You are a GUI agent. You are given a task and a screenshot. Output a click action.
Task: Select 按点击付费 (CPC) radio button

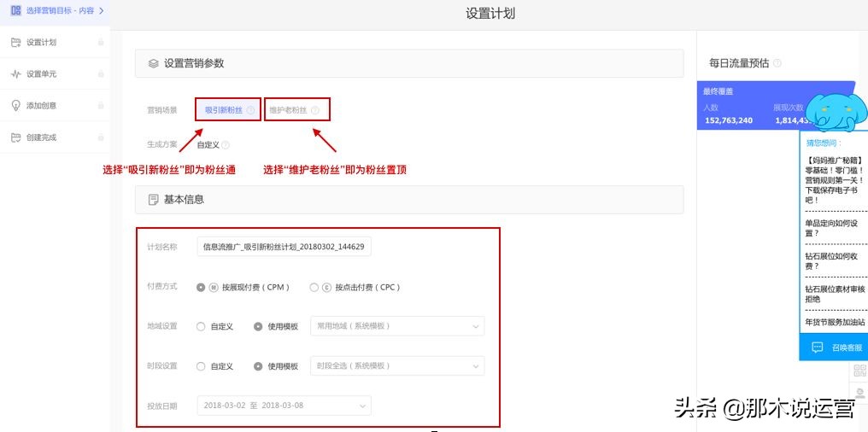tap(314, 288)
